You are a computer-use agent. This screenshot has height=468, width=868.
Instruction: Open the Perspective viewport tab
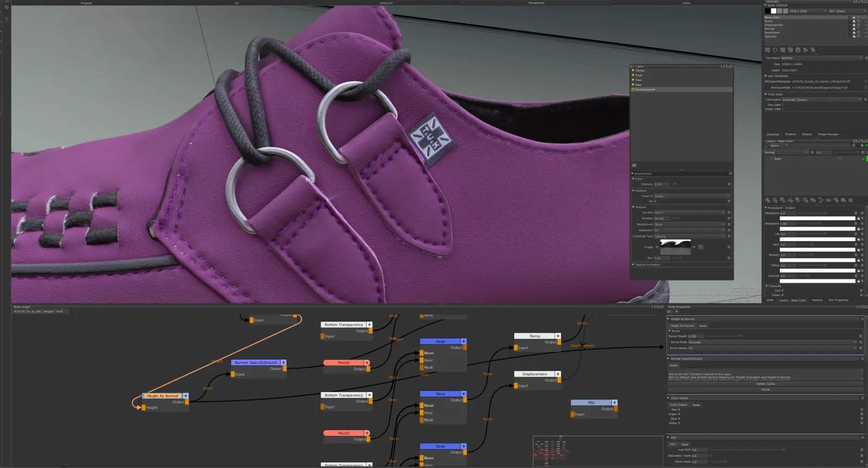pos(536,3)
